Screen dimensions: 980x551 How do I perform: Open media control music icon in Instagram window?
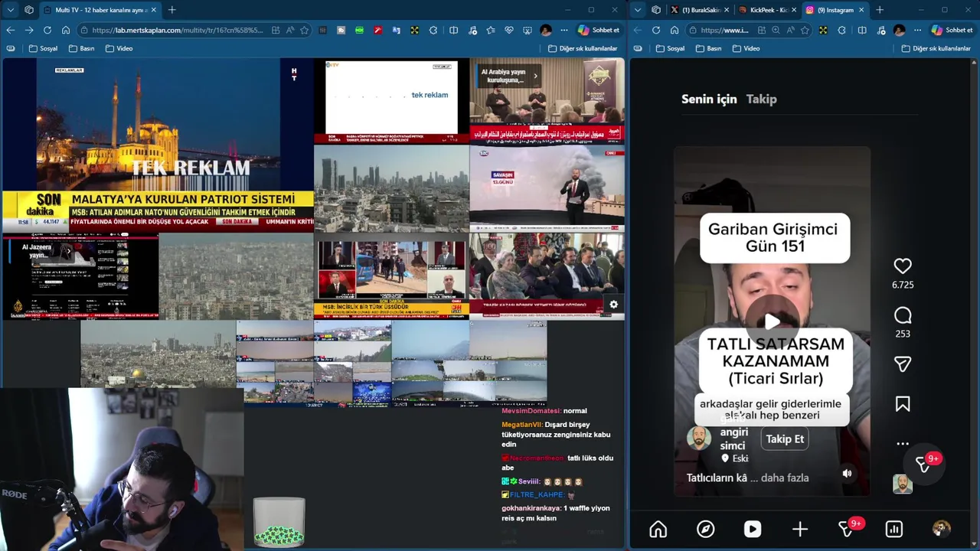(x=880, y=31)
